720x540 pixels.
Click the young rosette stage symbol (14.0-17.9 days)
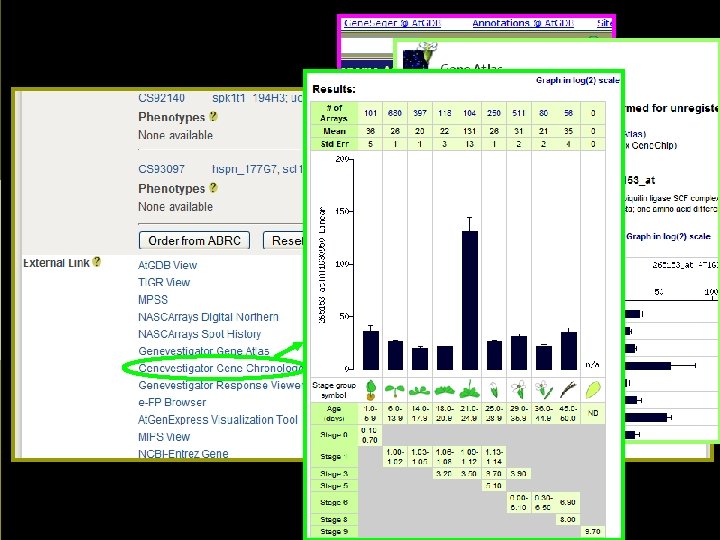point(419,391)
